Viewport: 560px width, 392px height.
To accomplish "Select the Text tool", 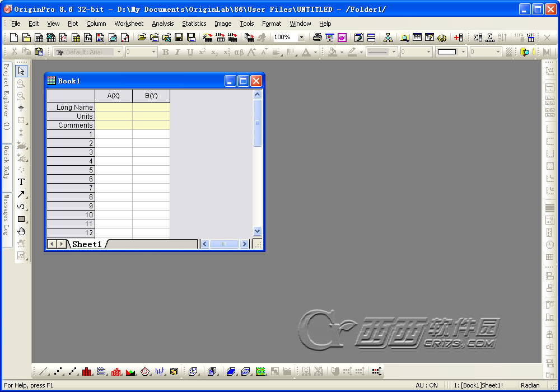I will [x=21, y=182].
